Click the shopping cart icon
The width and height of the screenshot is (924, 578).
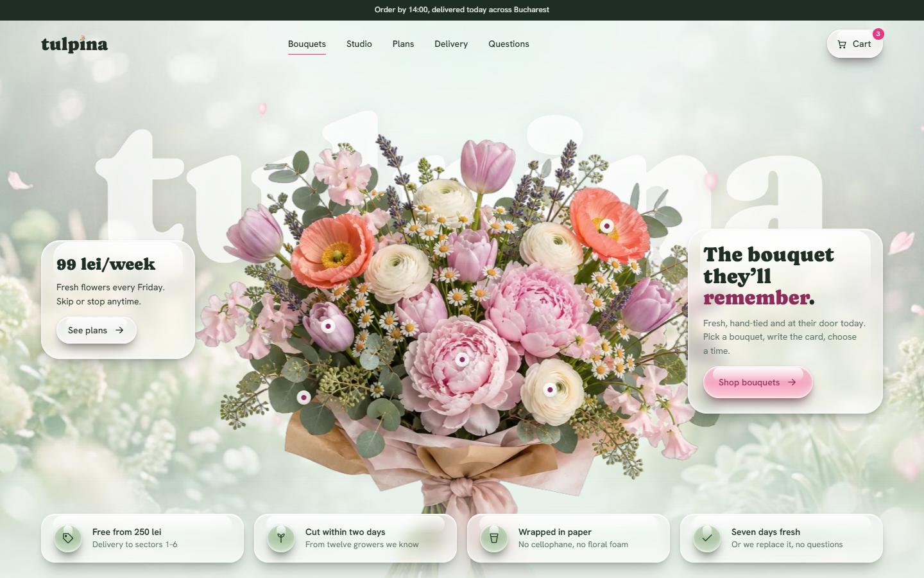[x=842, y=44]
